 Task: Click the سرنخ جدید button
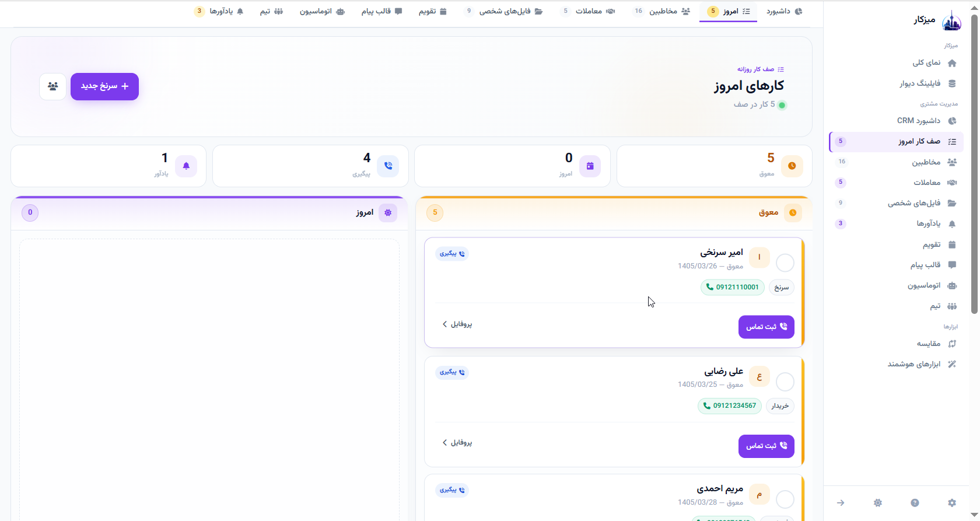(x=104, y=86)
